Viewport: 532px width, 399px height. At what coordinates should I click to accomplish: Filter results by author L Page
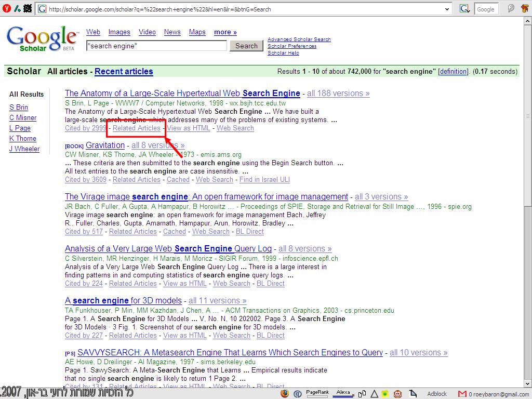[x=20, y=128]
